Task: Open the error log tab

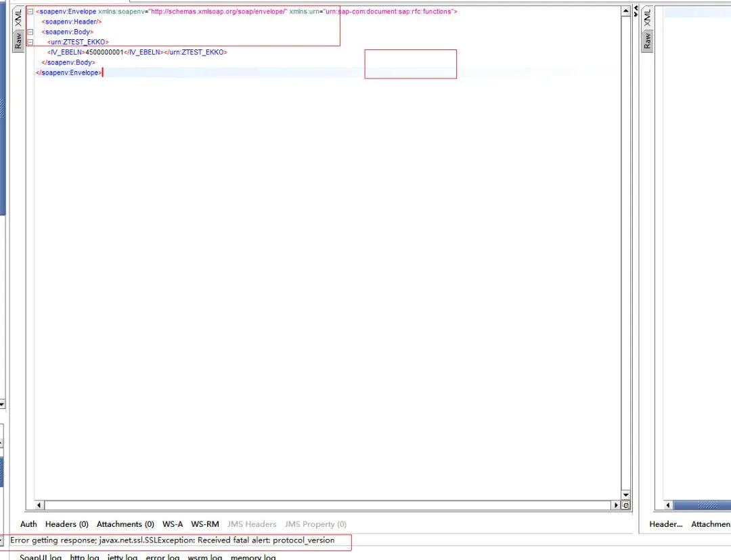Action: pyautogui.click(x=162, y=557)
